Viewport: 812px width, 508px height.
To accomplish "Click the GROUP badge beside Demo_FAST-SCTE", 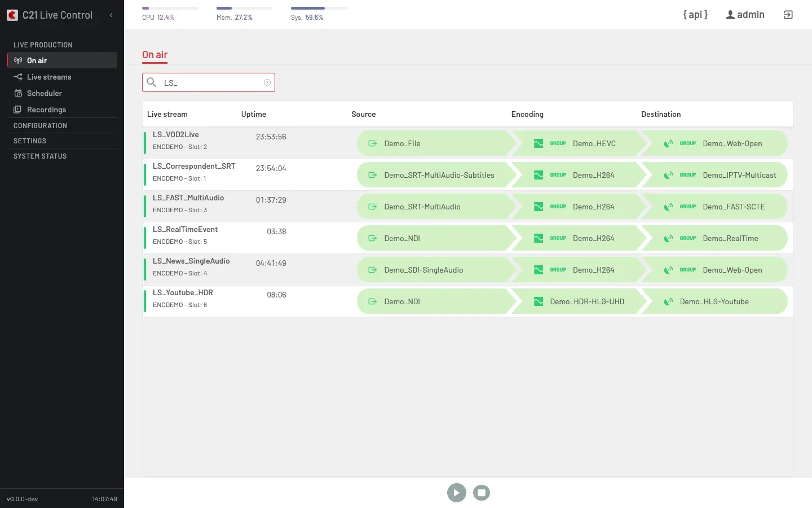I will coord(688,207).
